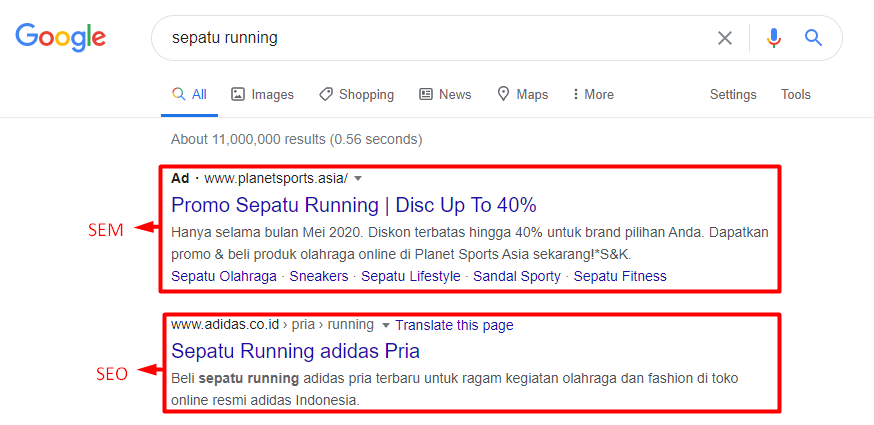Click the www.planetsports.asia/ ad URL
Image resolution: width=874 pixels, height=425 pixels.
(276, 178)
